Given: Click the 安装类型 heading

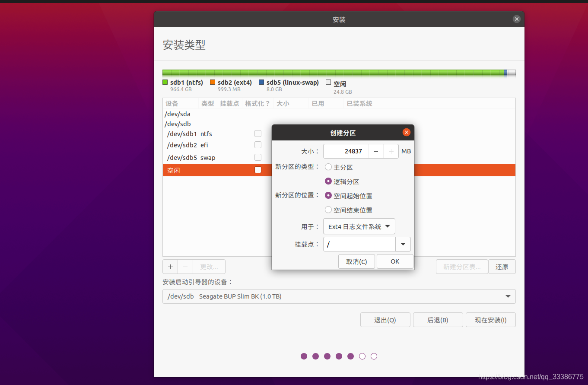Looking at the screenshot, I should click(x=184, y=45).
